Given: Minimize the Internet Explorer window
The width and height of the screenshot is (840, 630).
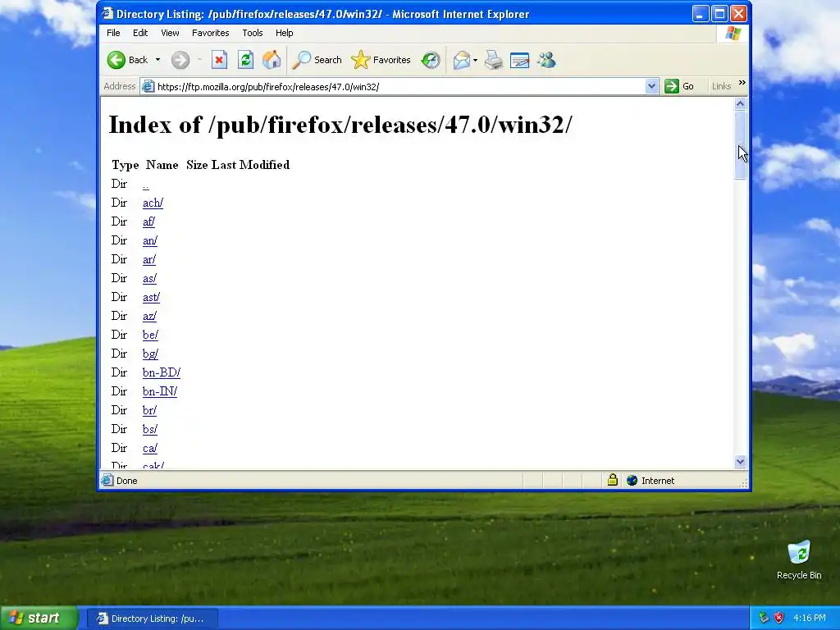Looking at the screenshot, I should (x=701, y=14).
